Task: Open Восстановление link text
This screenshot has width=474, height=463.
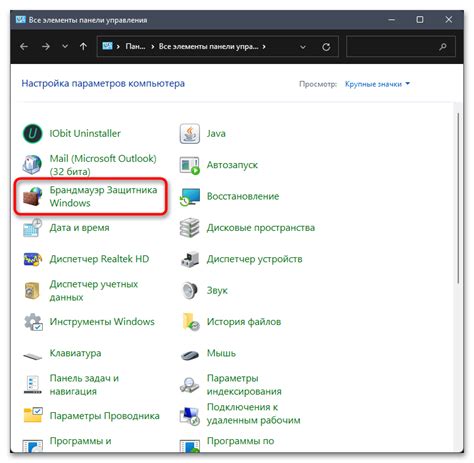Action: (243, 196)
